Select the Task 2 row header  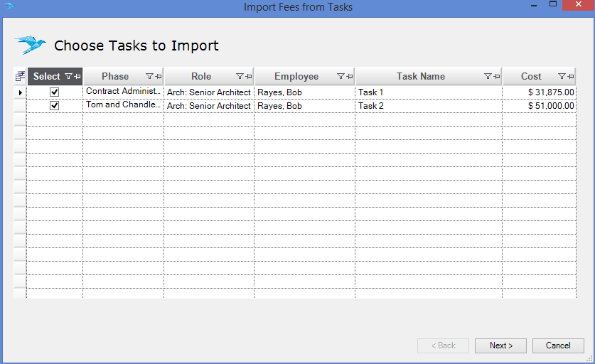[x=20, y=105]
